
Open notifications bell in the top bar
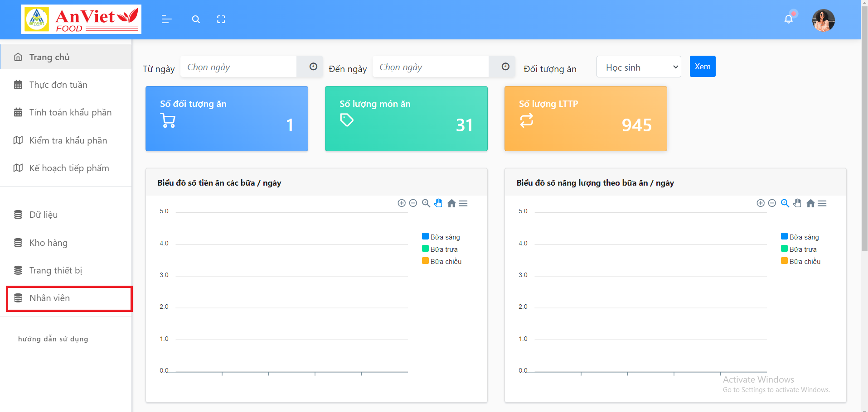click(789, 19)
